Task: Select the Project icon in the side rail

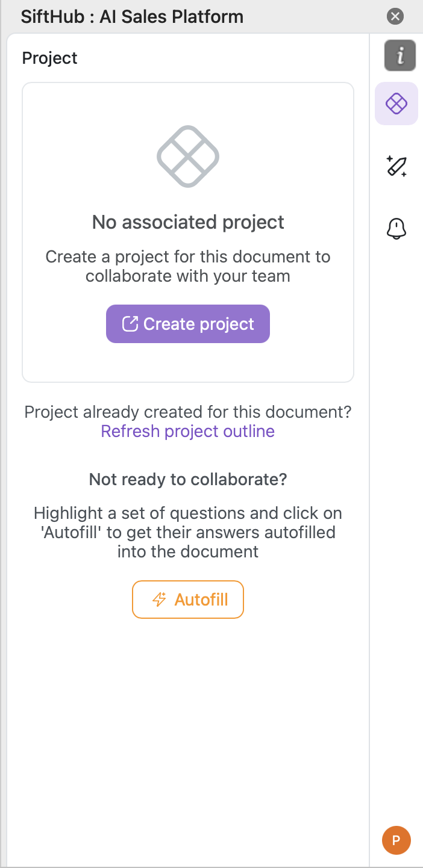Action: [x=396, y=104]
